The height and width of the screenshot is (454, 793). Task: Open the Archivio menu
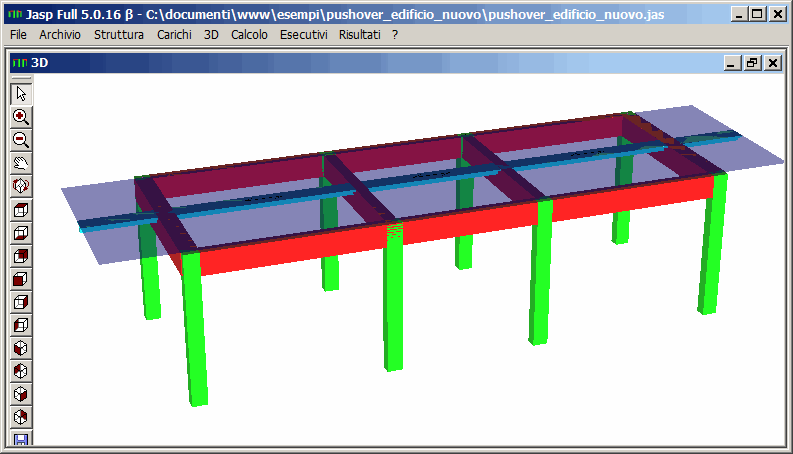coord(60,35)
